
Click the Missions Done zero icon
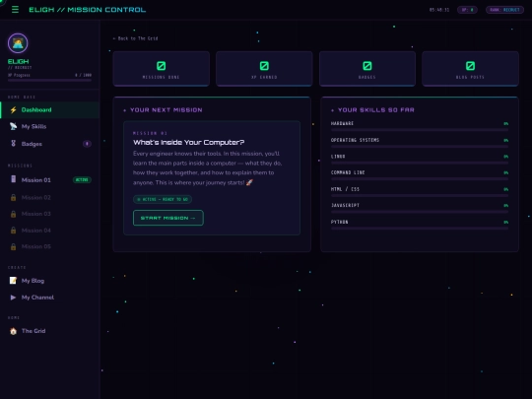pos(162,66)
